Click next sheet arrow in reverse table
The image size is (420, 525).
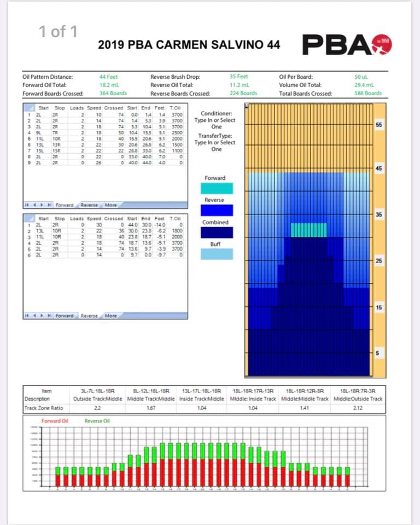42,316
